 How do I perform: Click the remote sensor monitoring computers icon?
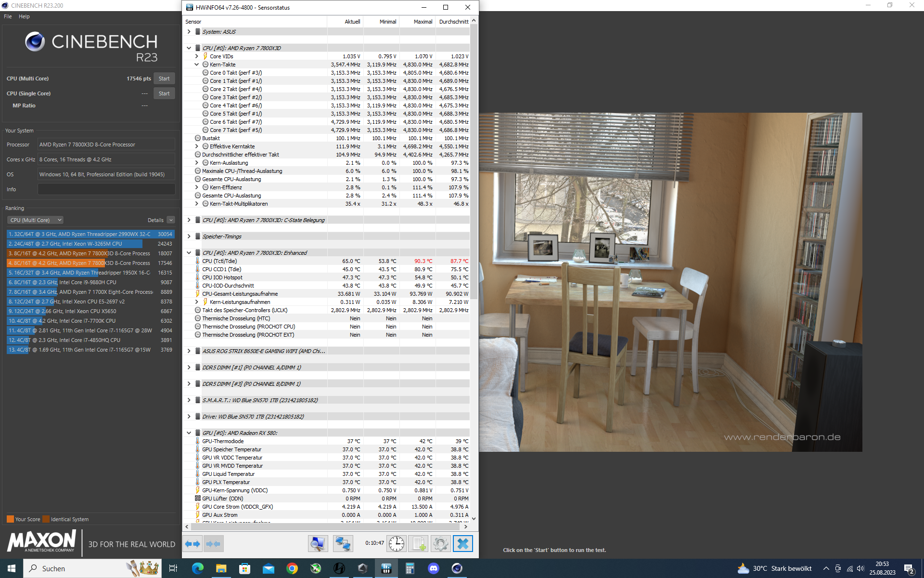tap(343, 544)
